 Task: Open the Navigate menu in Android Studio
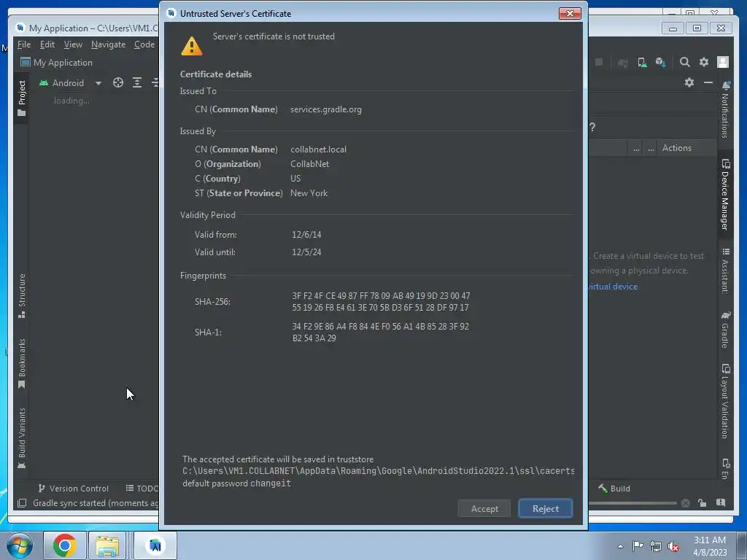(108, 44)
